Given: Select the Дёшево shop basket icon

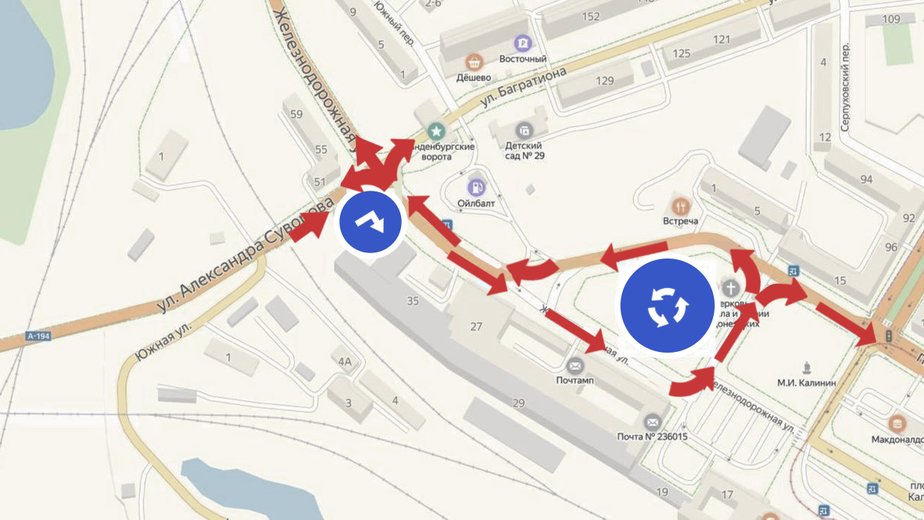Looking at the screenshot, I should (473, 62).
